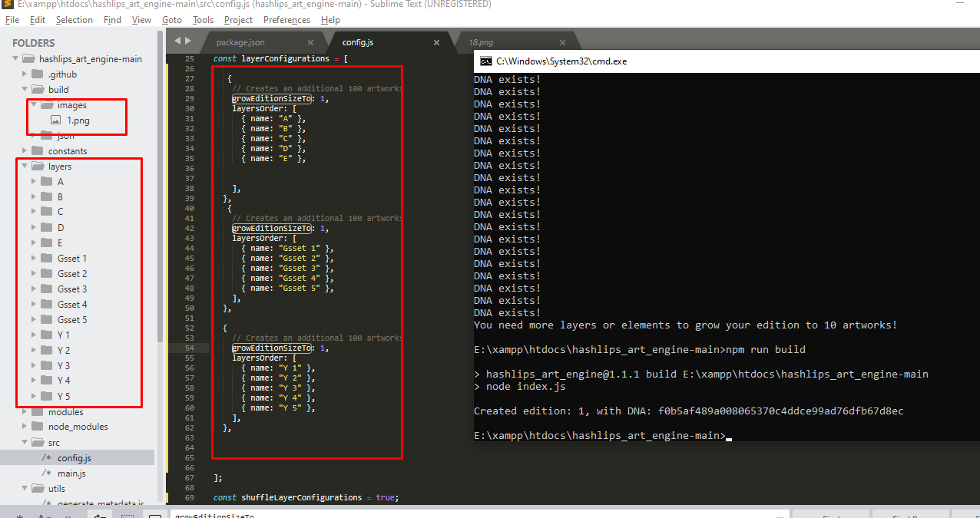This screenshot has width=980, height=518.
Task: Collapse the hashlips_art_engine-main folder
Action: coord(15,58)
